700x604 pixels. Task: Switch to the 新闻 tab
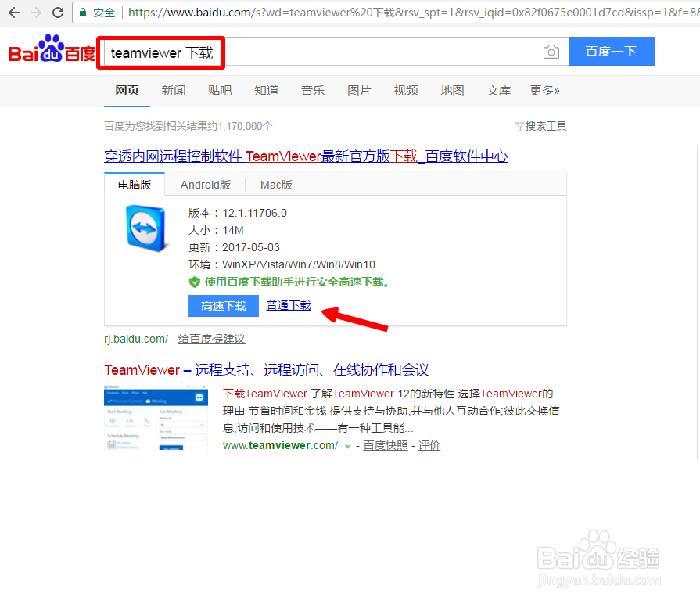pyautogui.click(x=173, y=91)
